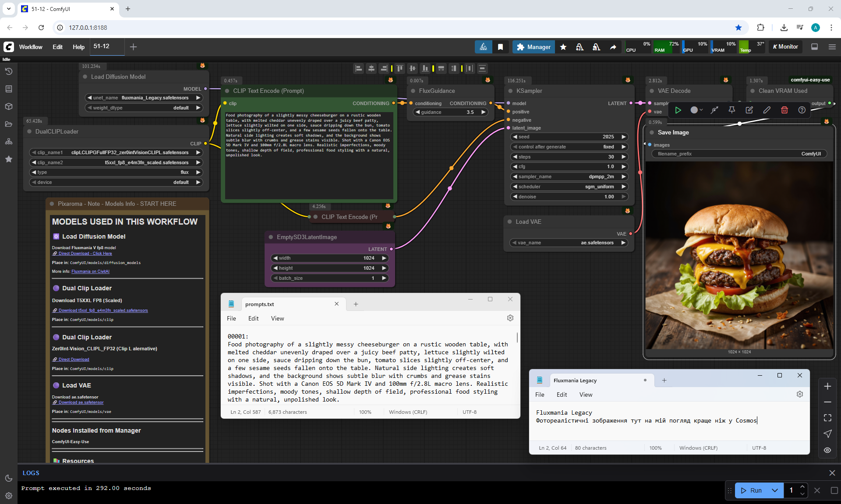Toggle dark theme moon icon in sidebar

point(8,478)
